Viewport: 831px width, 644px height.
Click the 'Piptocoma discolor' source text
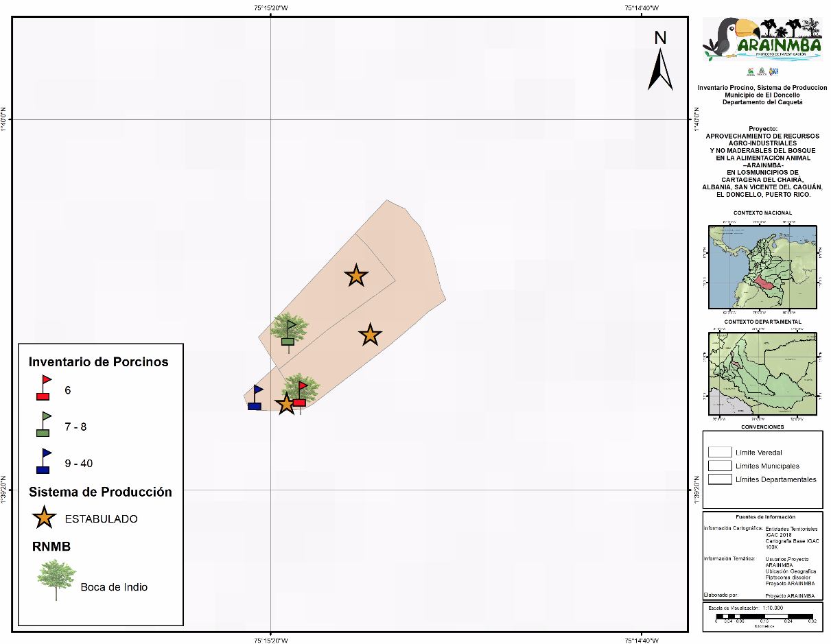pos(788,577)
